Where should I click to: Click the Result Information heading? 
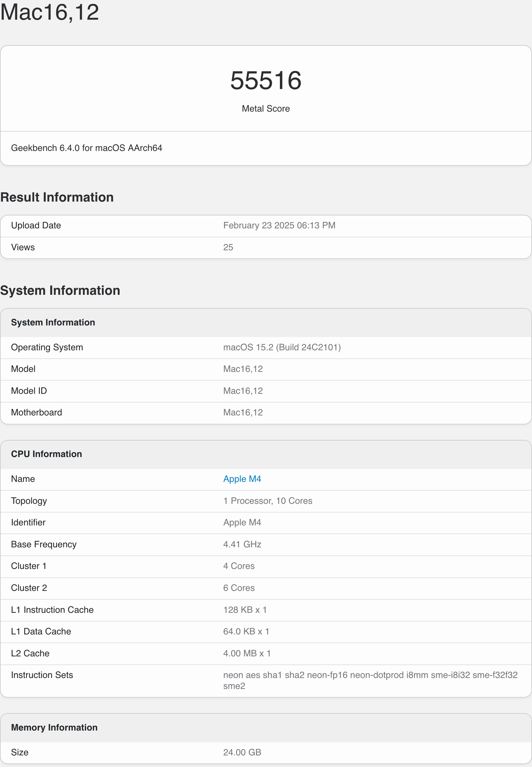coord(57,197)
